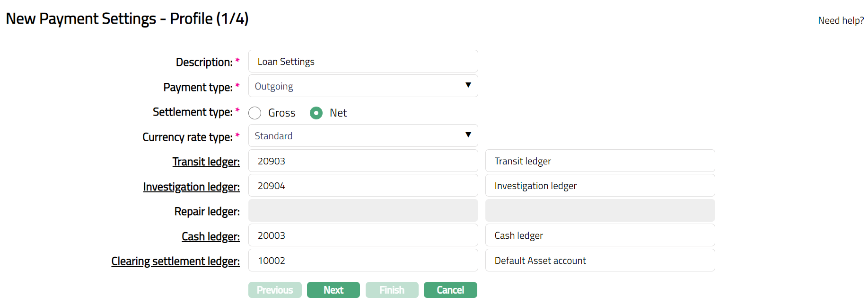Viewport: 868px width, 307px height.
Task: Click the Default Asset account name field
Action: 600,261
